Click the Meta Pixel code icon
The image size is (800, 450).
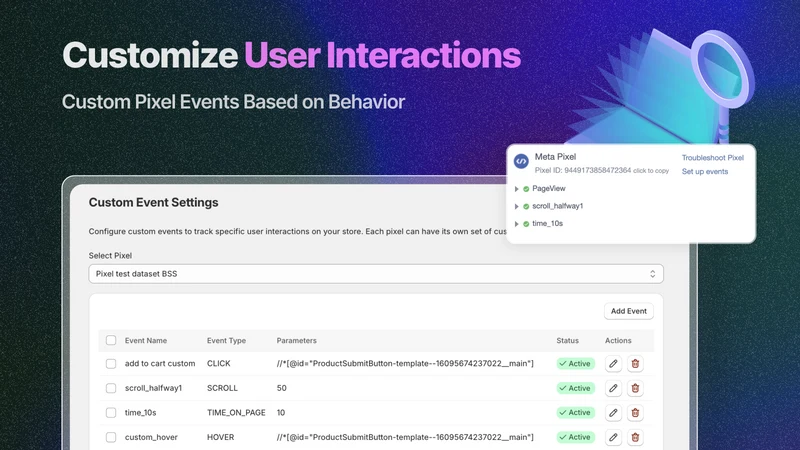tap(521, 161)
